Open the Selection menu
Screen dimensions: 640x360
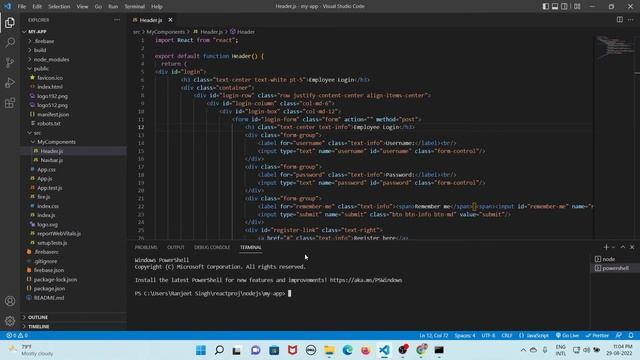click(59, 7)
